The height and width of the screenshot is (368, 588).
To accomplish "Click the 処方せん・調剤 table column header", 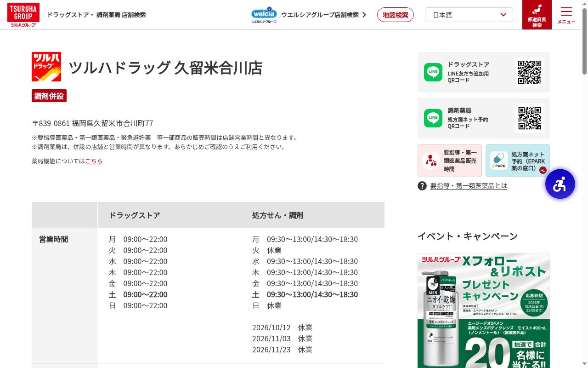I will pos(313,215).
